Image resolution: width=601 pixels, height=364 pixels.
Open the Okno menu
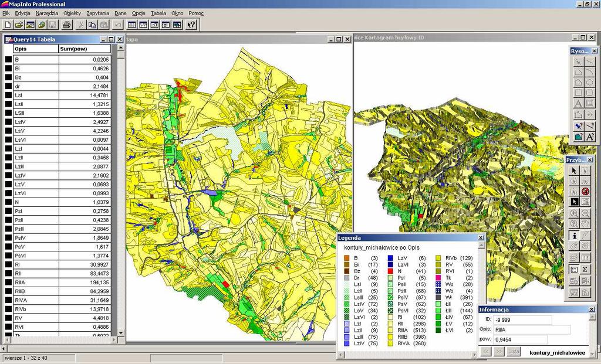coord(177,13)
